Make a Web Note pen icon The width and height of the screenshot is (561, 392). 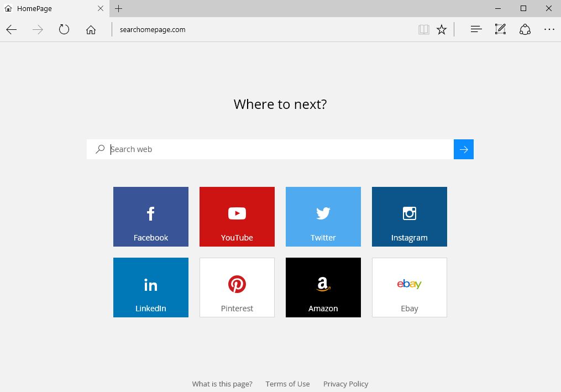500,29
